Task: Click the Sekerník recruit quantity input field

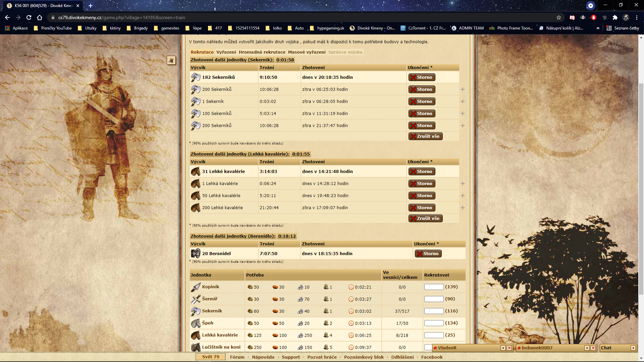Action: [x=434, y=311]
